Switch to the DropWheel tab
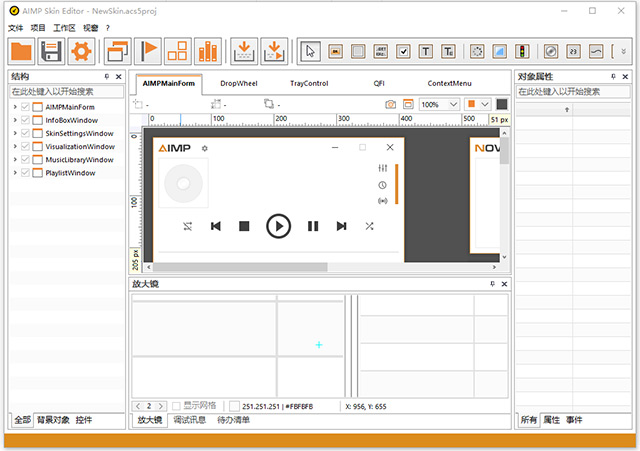The image size is (640, 451). (x=238, y=84)
